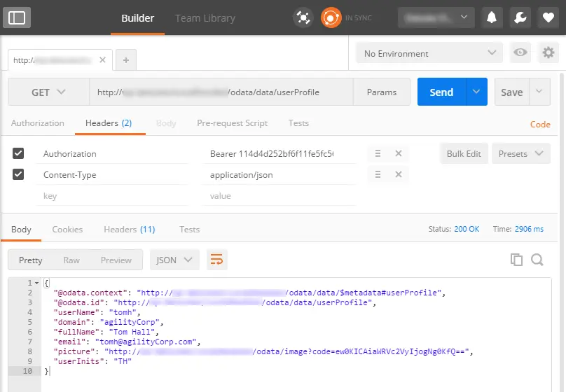The width and height of the screenshot is (566, 392).
Task: Open the interceptor satellite icon
Action: click(x=303, y=17)
